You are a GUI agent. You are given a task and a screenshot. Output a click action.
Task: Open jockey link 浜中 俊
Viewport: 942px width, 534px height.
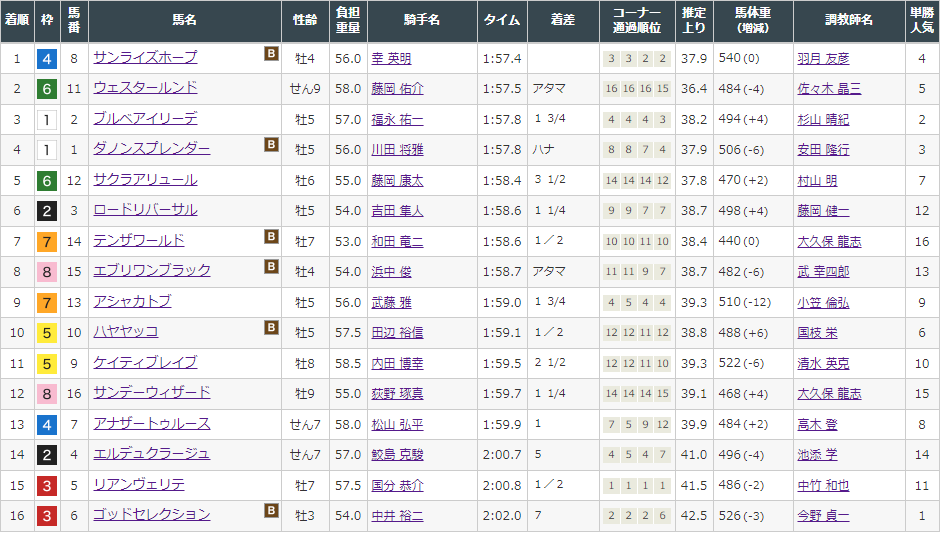coord(391,272)
